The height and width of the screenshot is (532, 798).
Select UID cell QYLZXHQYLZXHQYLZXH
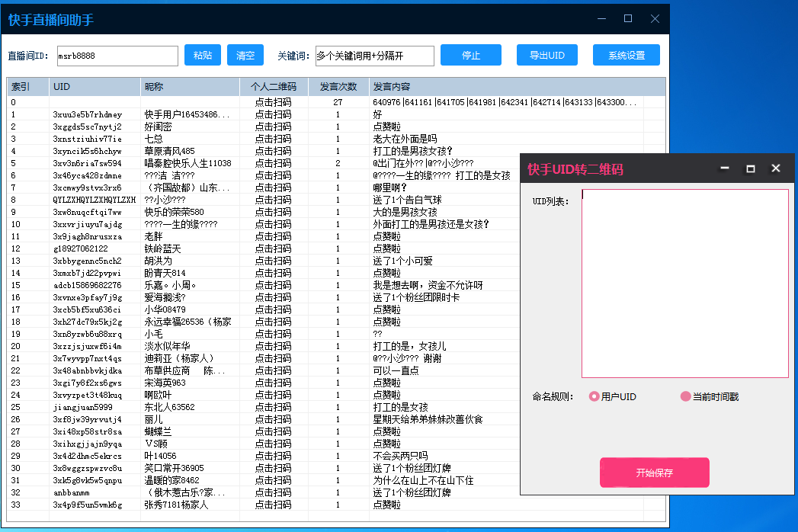pyautogui.click(x=95, y=200)
